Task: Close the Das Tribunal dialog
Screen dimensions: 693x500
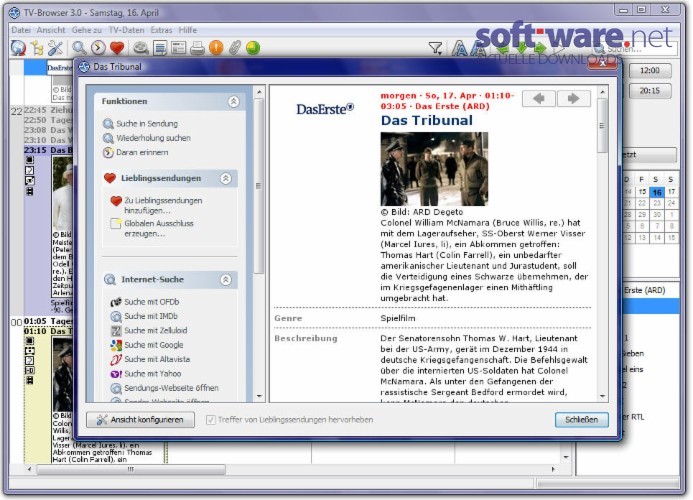Action: click(602, 64)
